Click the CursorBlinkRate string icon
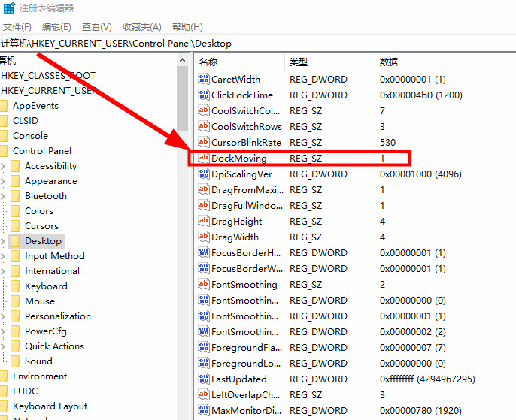Screen dimensions: 516x420 pos(203,143)
